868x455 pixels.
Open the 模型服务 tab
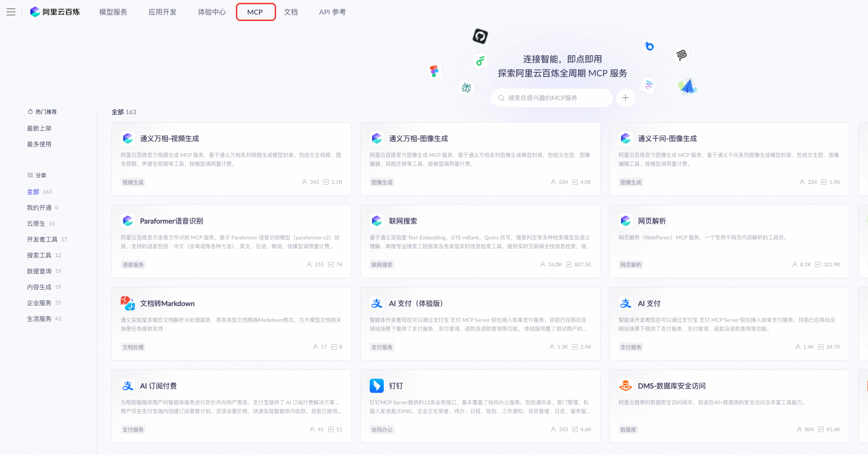(x=113, y=12)
